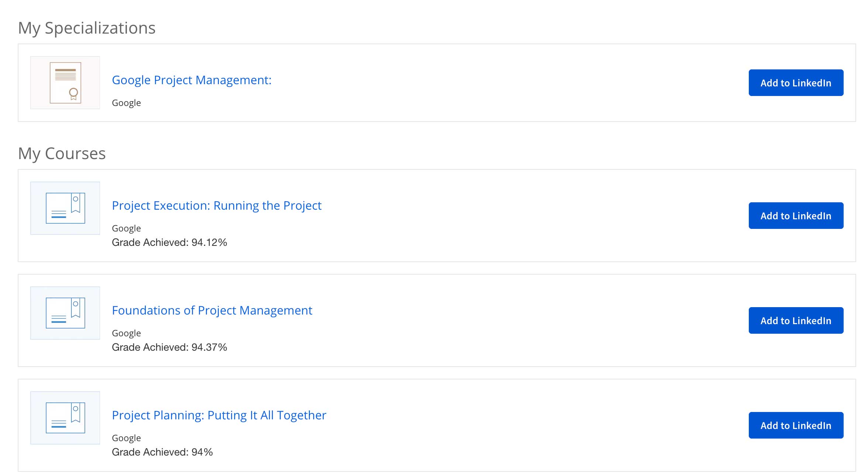Image resolution: width=868 pixels, height=474 pixels.
Task: Click the Grade Achieved 94.37% text
Action: tap(169, 347)
